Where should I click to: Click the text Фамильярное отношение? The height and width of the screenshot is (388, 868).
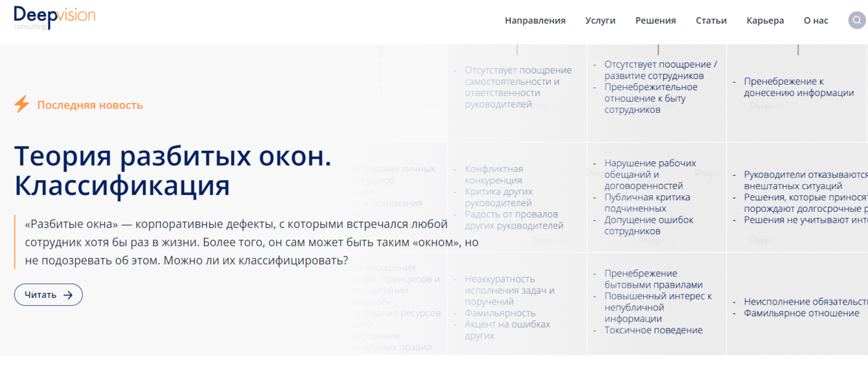tap(801, 313)
